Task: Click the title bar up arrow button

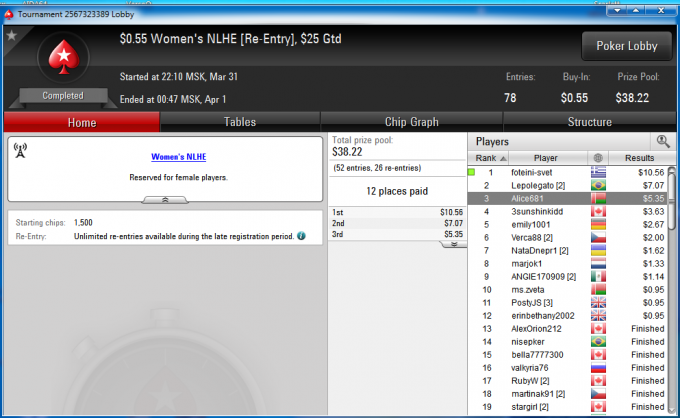Action: [x=636, y=10]
